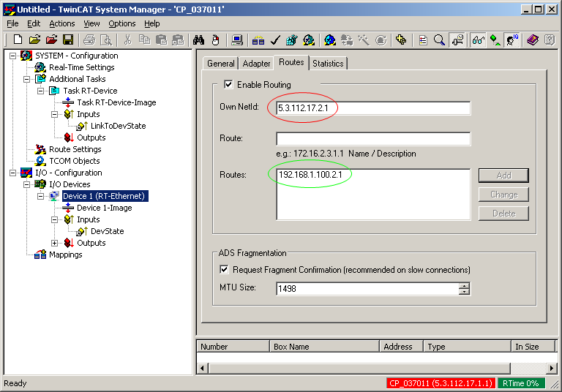This screenshot has width=562, height=392.
Task: Open the Edit menu
Action: (34, 23)
